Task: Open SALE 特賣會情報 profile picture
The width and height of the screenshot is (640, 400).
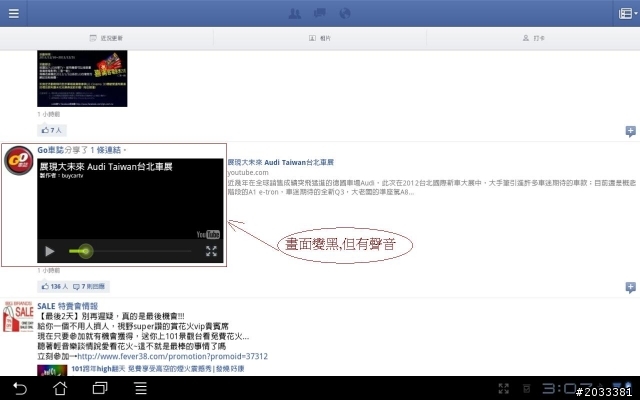Action: click(x=18, y=316)
